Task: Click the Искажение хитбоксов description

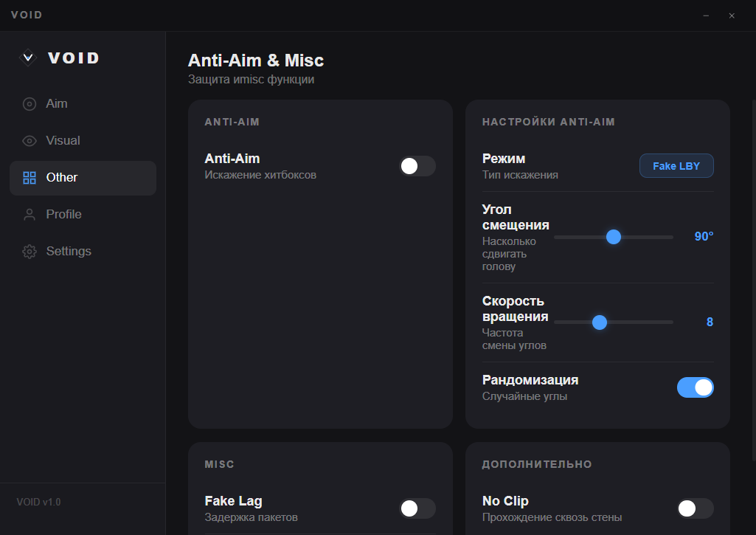Action: tap(260, 175)
